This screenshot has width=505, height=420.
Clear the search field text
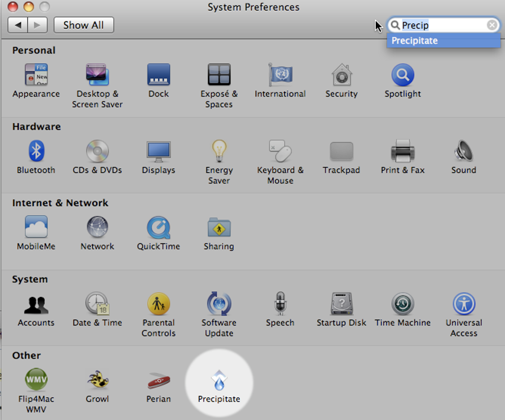[492, 25]
